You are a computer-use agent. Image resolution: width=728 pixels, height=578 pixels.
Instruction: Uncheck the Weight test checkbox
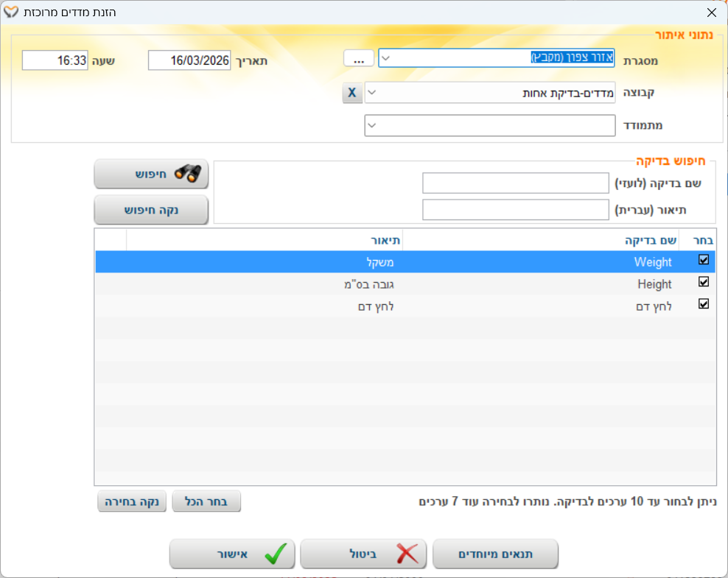[x=703, y=260]
